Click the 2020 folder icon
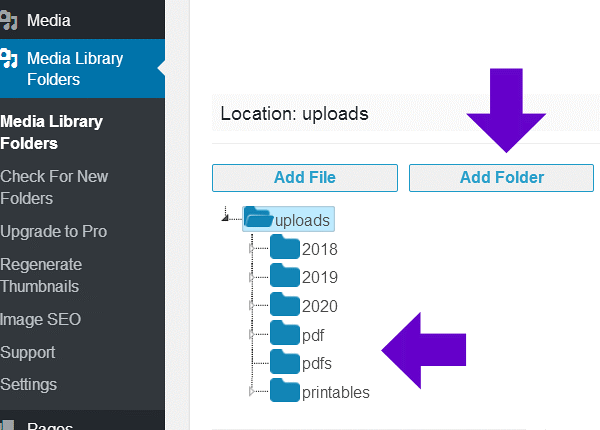The height and width of the screenshot is (430, 600). 285,305
